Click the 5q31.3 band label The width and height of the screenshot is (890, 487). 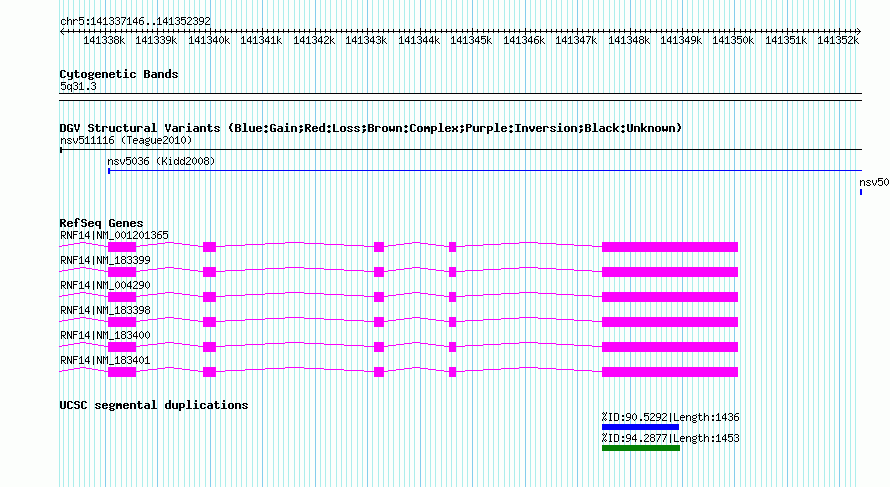click(78, 86)
